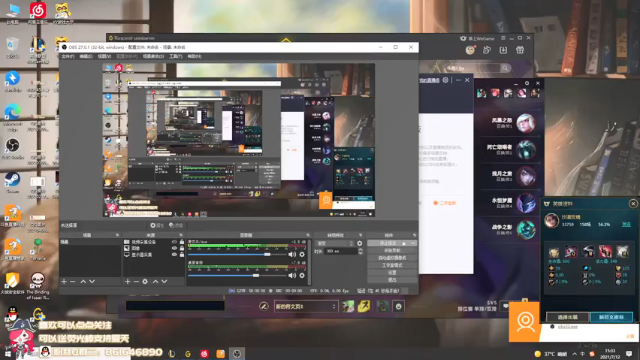Click the stop streaming button in OBS
The image size is (640, 360).
tap(388, 243)
